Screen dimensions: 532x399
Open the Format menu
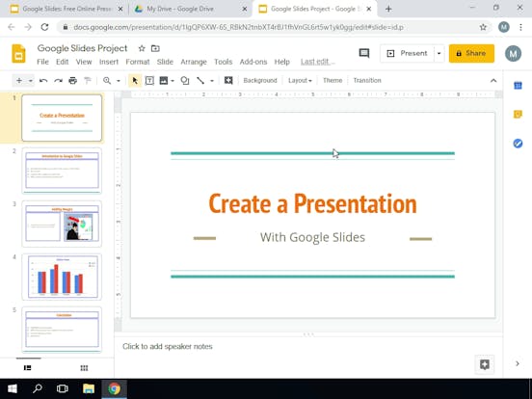(x=138, y=62)
